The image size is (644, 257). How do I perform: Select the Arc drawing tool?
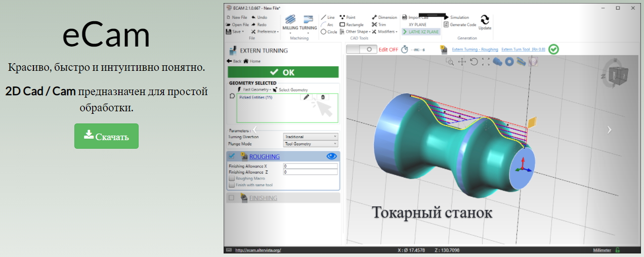tap(327, 24)
